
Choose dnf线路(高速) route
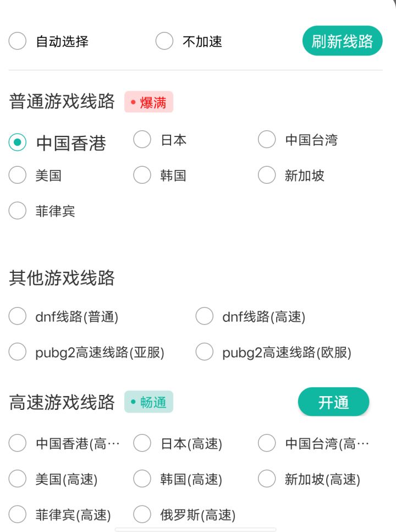[x=205, y=317]
